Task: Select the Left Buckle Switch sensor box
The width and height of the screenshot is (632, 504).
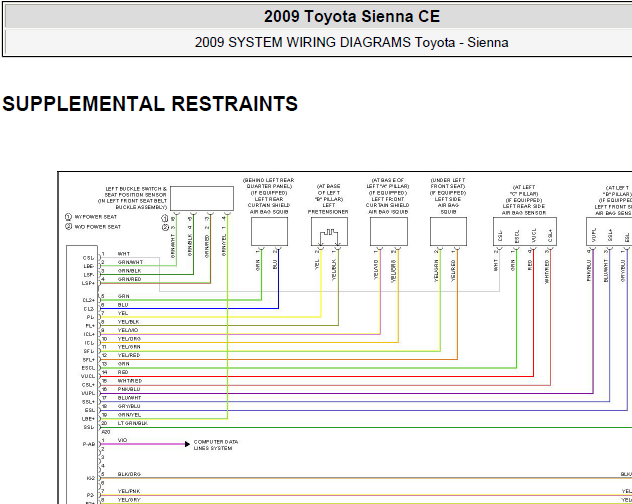Action: pyautogui.click(x=202, y=198)
